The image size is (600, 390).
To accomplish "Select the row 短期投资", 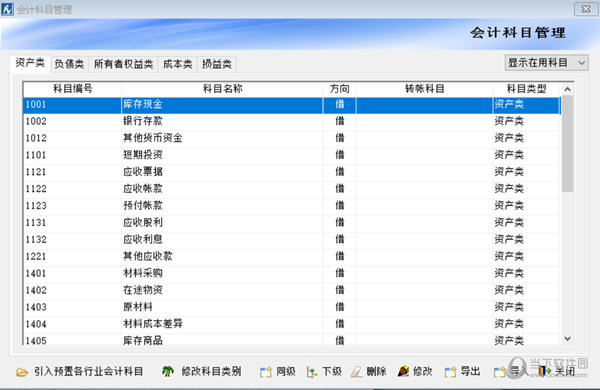I will click(292, 155).
